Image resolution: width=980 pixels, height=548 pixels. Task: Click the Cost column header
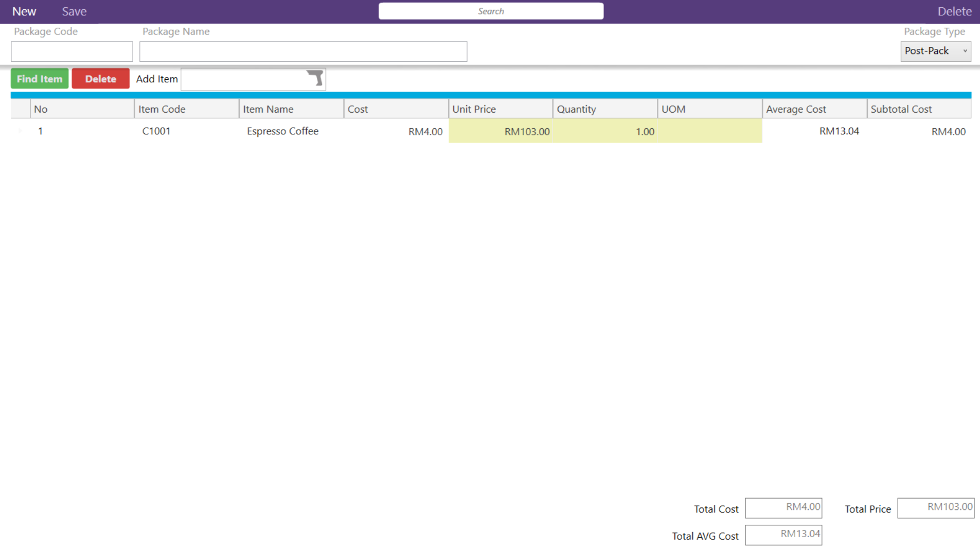[396, 109]
